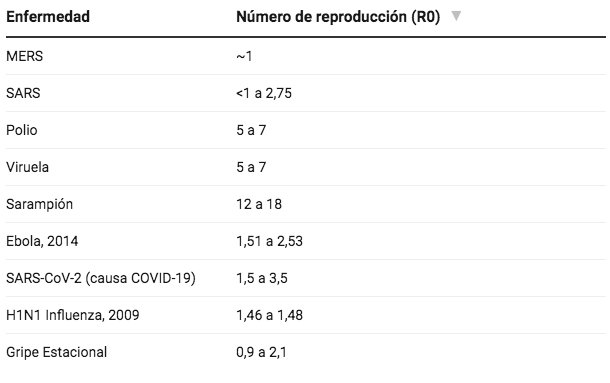This screenshot has width=610, height=383.
Task: Click the 0,9 a 2,1 value
Action: coord(261,352)
